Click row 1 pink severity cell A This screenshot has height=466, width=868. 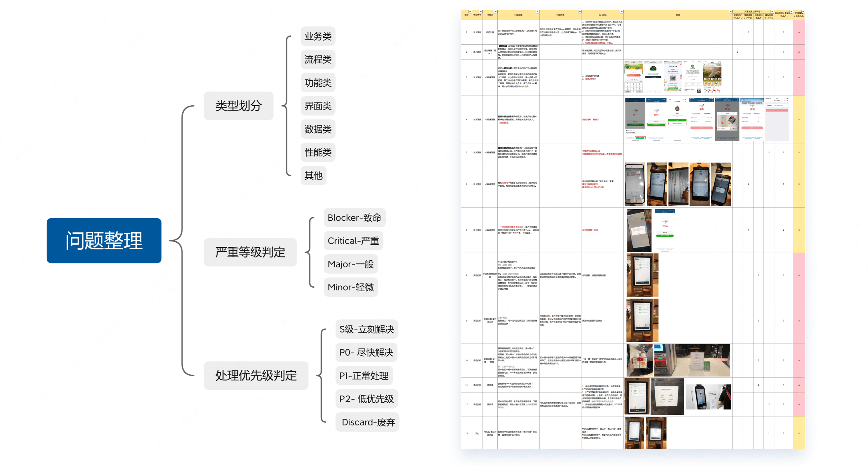pyautogui.click(x=799, y=33)
